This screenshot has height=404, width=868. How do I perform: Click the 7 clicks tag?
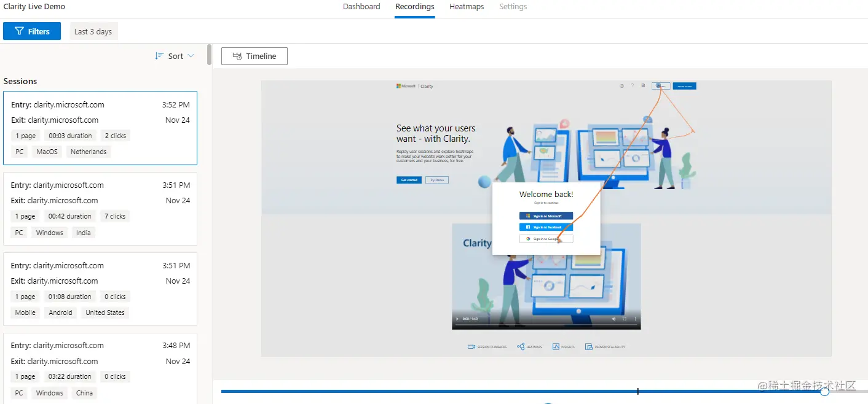[x=115, y=216]
